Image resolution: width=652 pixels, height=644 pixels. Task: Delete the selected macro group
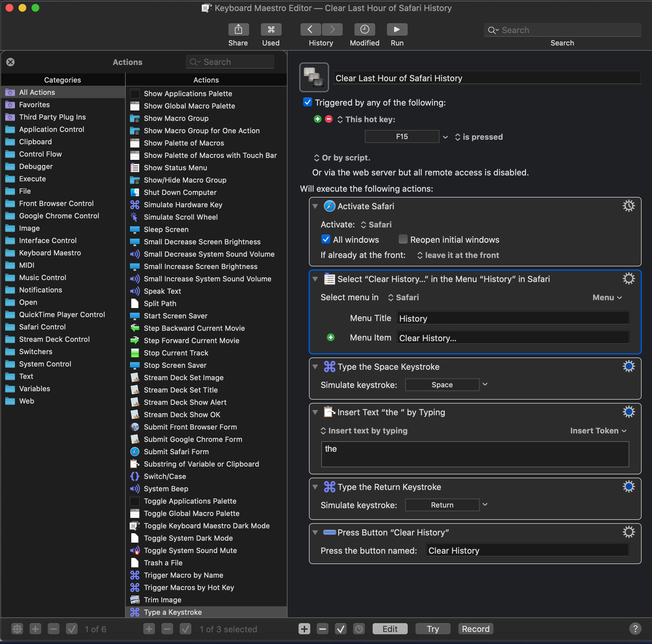click(54, 629)
